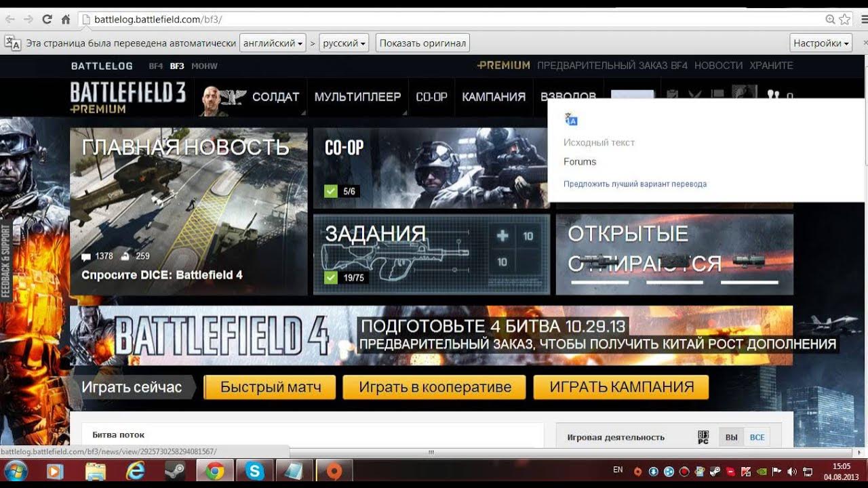Viewport: 868px width, 488px height.
Task: Open the 'ЗАДАНИЯ' assignments tile
Action: (431, 254)
